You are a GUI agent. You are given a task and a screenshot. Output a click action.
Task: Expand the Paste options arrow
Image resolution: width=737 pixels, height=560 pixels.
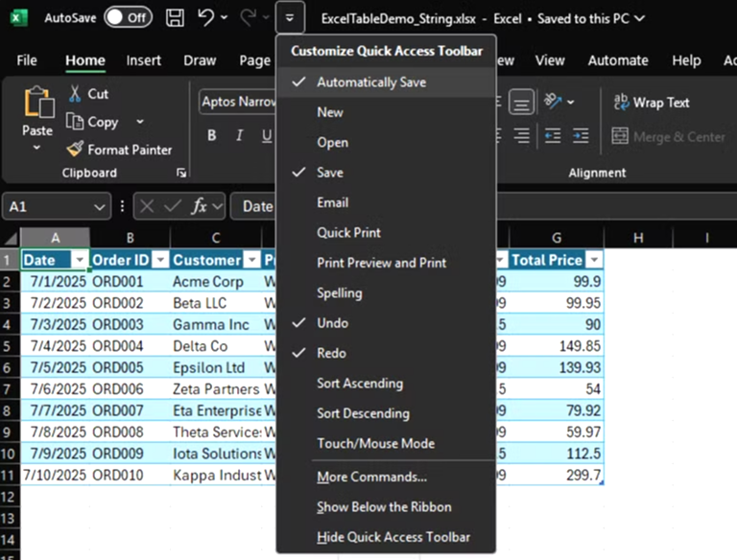pyautogui.click(x=36, y=148)
